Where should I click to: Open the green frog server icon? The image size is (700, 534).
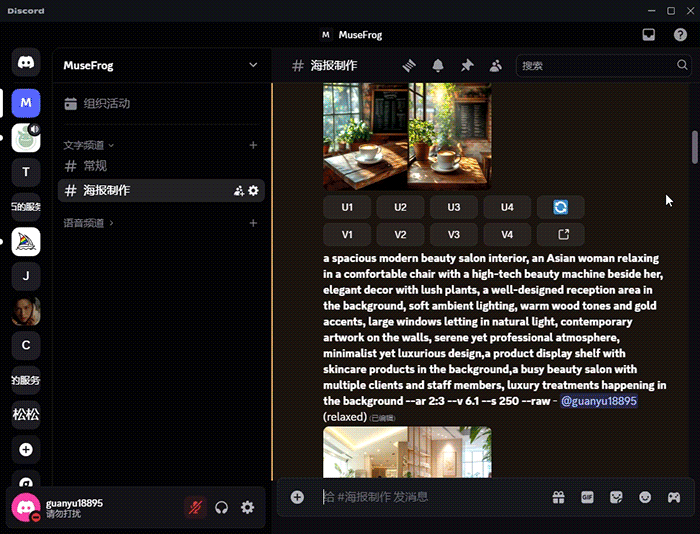pos(26,138)
